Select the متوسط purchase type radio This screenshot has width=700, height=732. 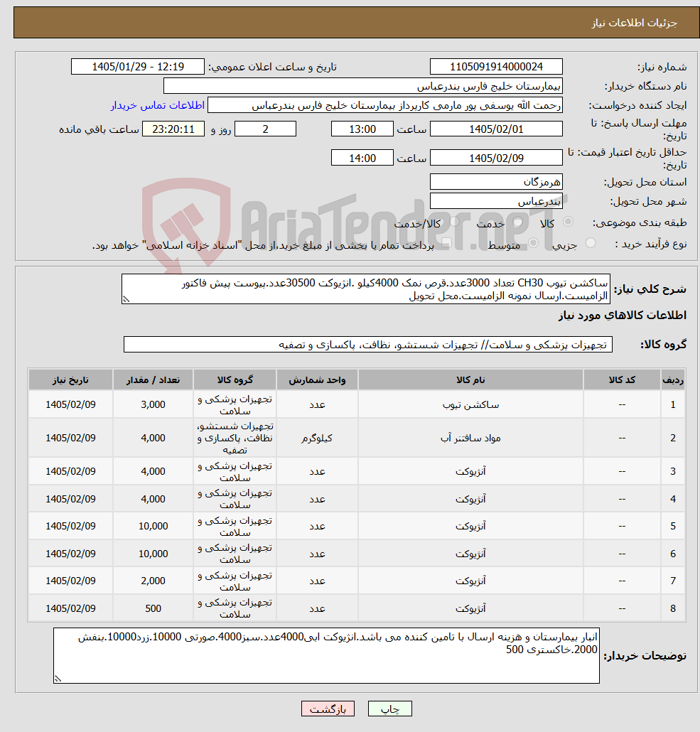533,243
